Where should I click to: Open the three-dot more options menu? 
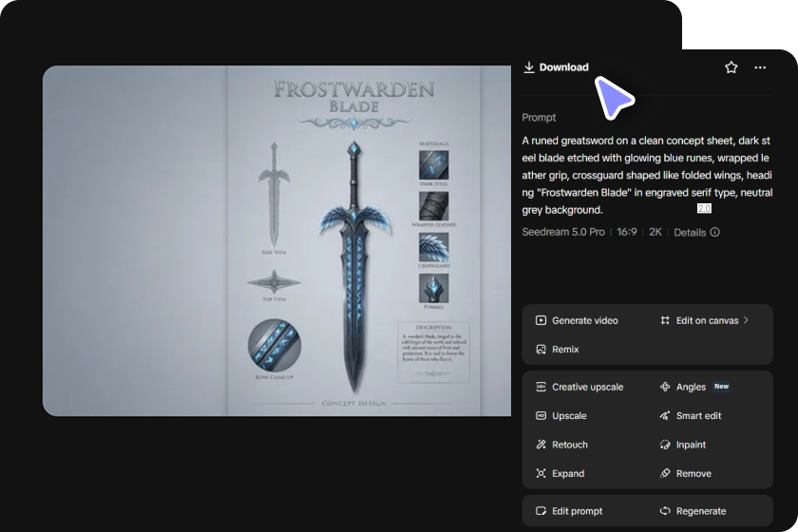tap(760, 67)
